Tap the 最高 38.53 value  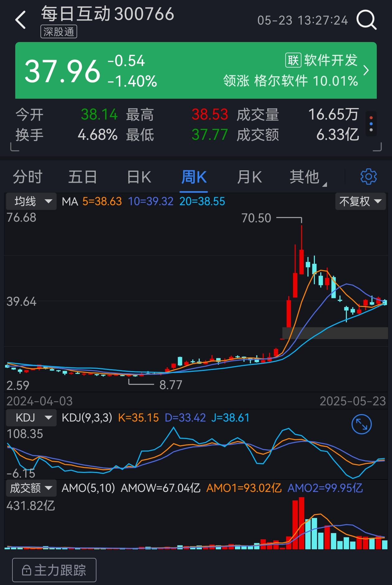210,114
